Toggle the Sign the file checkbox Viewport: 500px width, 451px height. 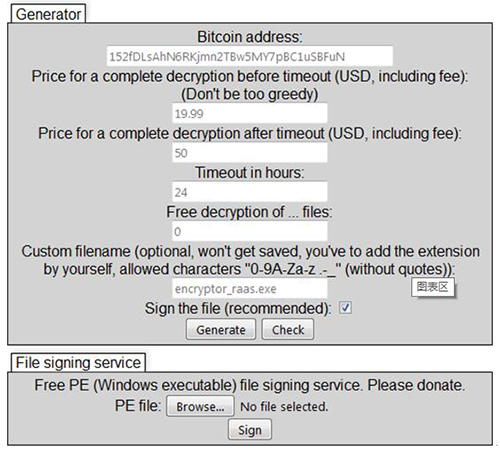(345, 307)
